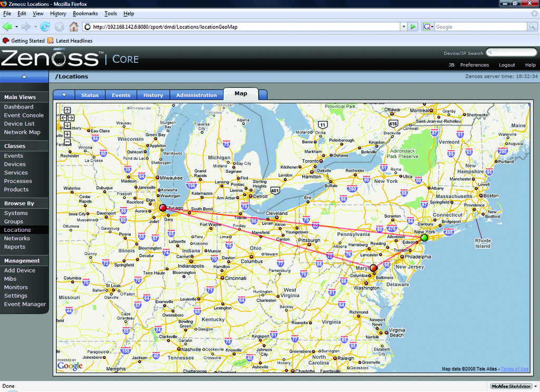
Task: Pan the map left with arrow control
Action: [63, 118]
